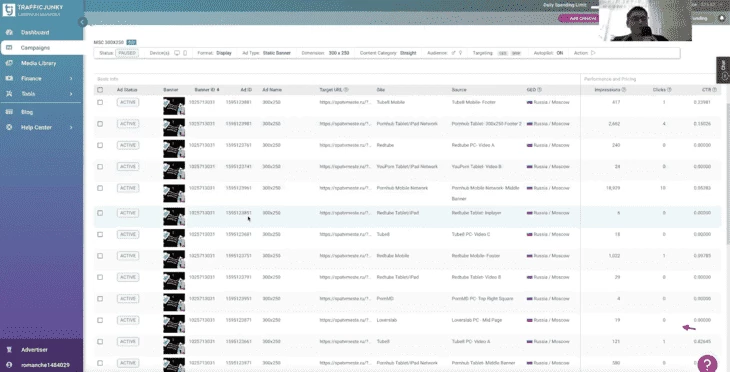Open the Dashboard sidebar icon

9,33
